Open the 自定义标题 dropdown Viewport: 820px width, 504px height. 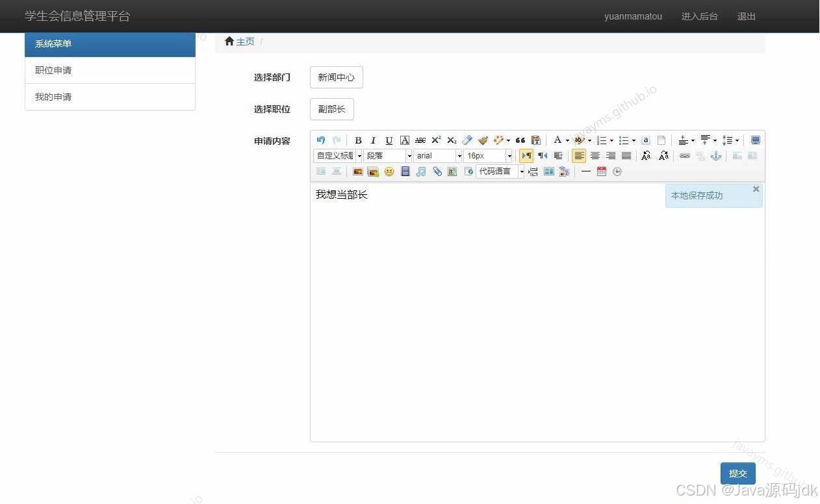(338, 156)
